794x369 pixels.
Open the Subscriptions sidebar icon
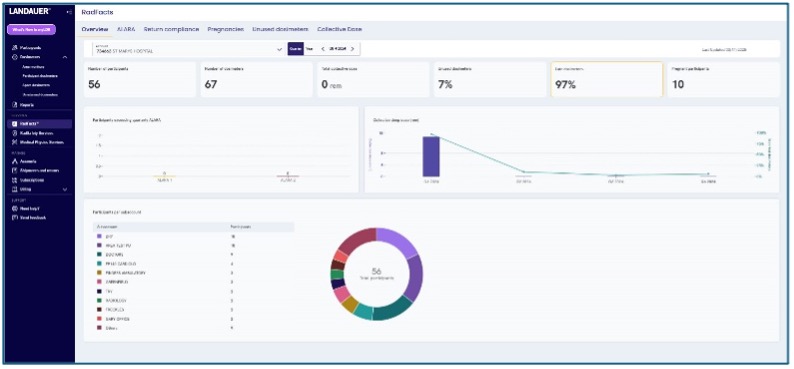click(x=15, y=180)
